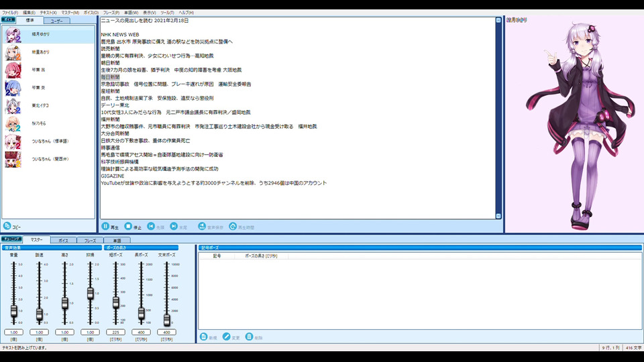Focus the 長ポーズ value field

[141, 332]
